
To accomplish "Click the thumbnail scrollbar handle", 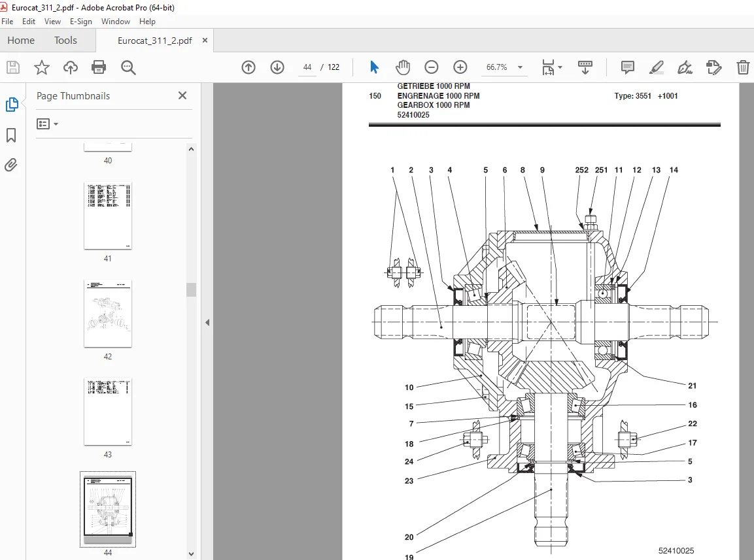I will tap(192, 289).
